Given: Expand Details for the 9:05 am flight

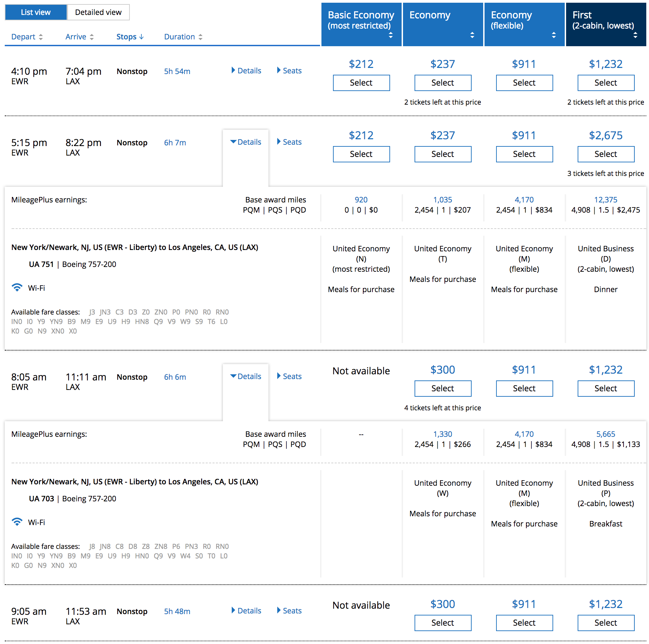Looking at the screenshot, I should pyautogui.click(x=246, y=611).
